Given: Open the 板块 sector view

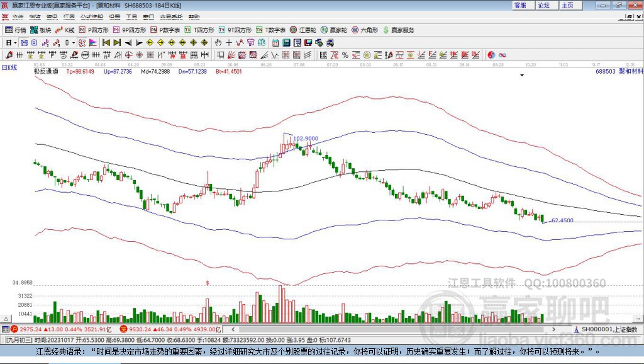Looking at the screenshot, I should tap(41, 30).
